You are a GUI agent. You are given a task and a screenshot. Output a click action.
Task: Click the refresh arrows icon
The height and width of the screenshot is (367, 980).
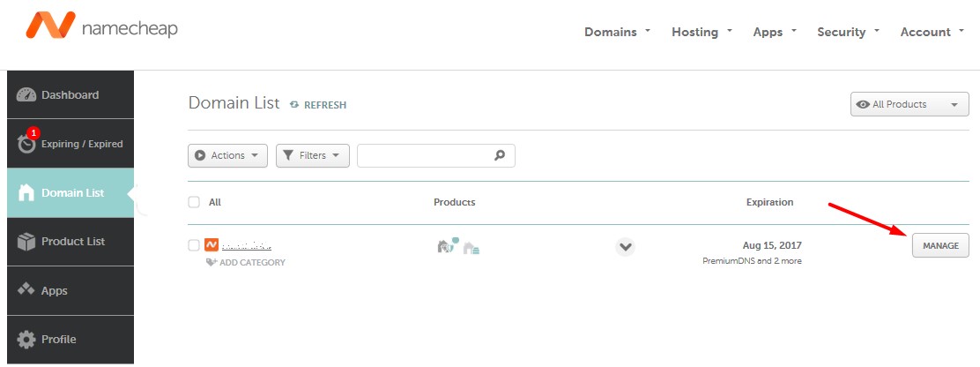tap(294, 105)
